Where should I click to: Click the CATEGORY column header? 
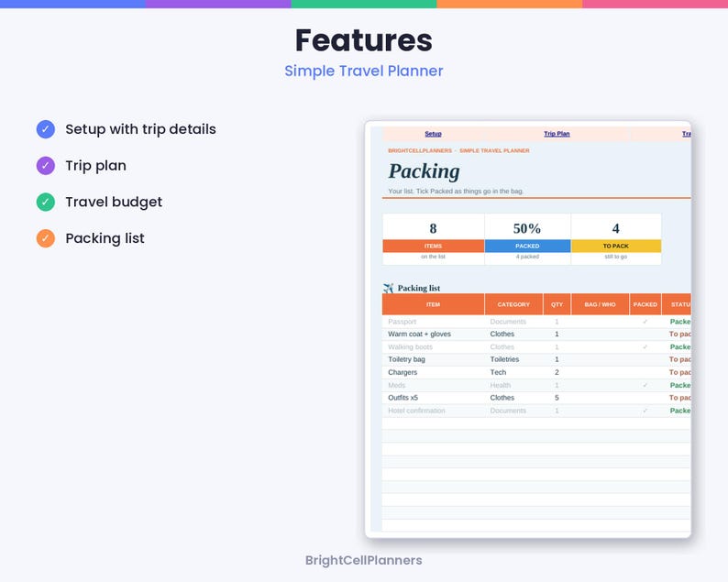coord(513,304)
